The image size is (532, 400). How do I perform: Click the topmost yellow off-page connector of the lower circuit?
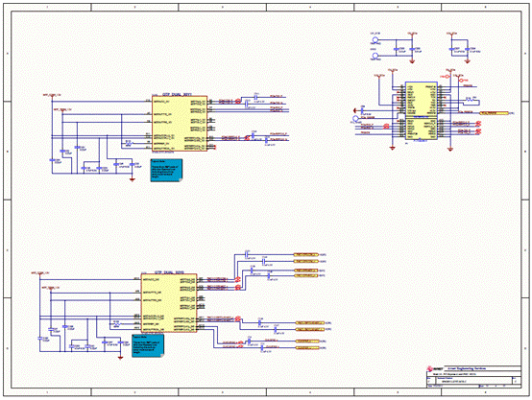pyautogui.click(x=305, y=254)
